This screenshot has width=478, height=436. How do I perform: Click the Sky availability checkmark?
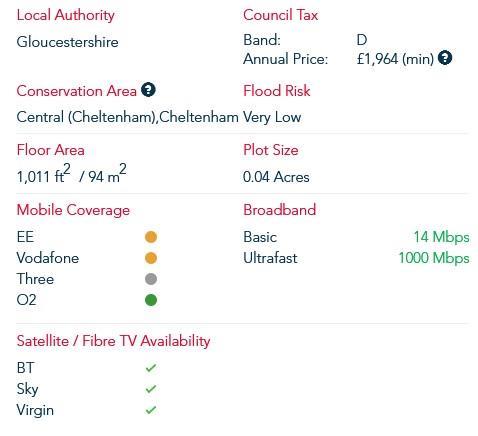(151, 389)
